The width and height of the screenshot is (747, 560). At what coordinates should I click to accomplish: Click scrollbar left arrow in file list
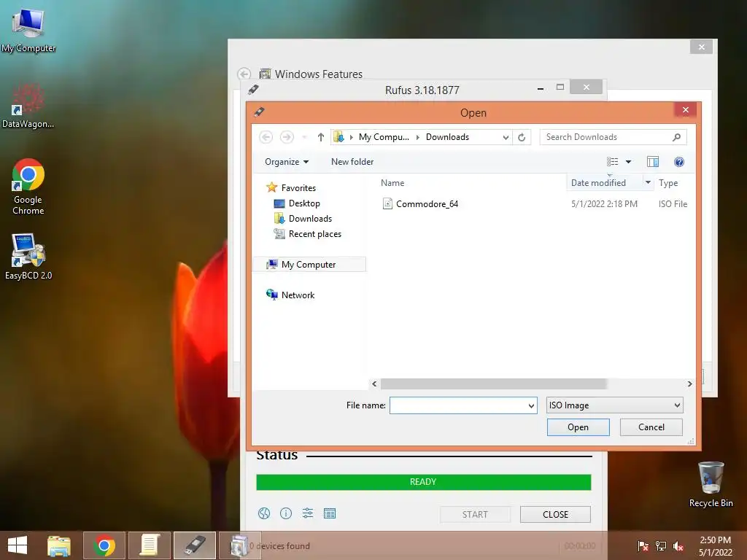[374, 384]
